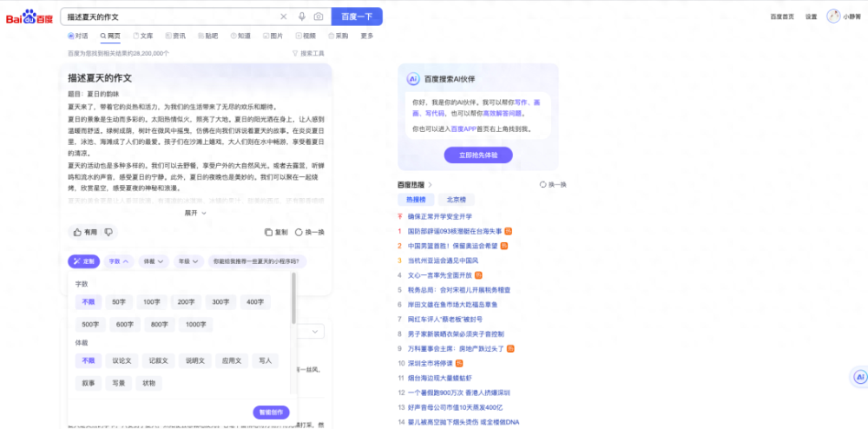Open the 更多 search categories menu
The image size is (868, 429).
[367, 36]
